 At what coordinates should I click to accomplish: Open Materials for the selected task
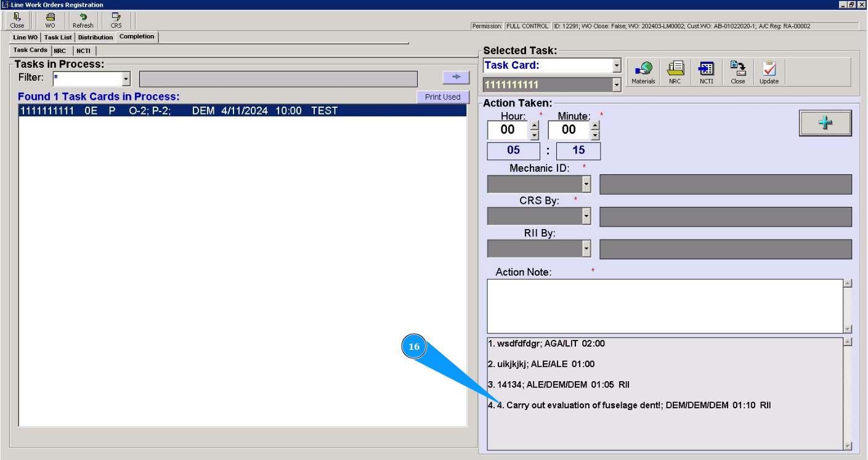[643, 72]
